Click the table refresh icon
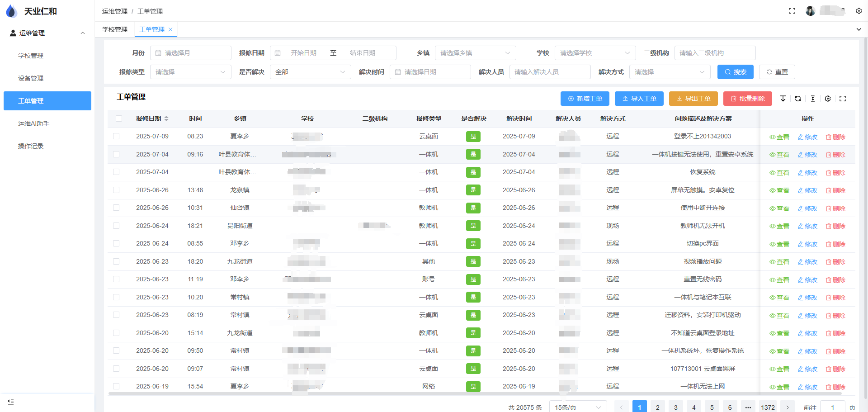The width and height of the screenshot is (868, 412). click(x=798, y=99)
